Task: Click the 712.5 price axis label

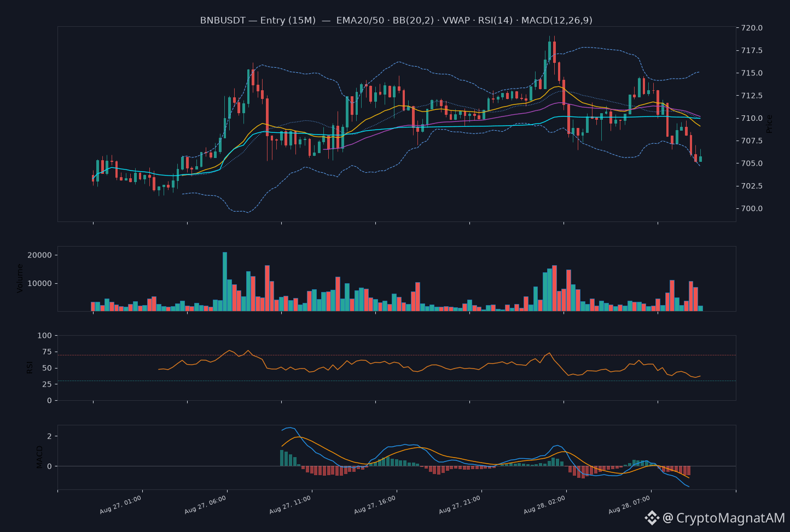Action: pos(752,96)
